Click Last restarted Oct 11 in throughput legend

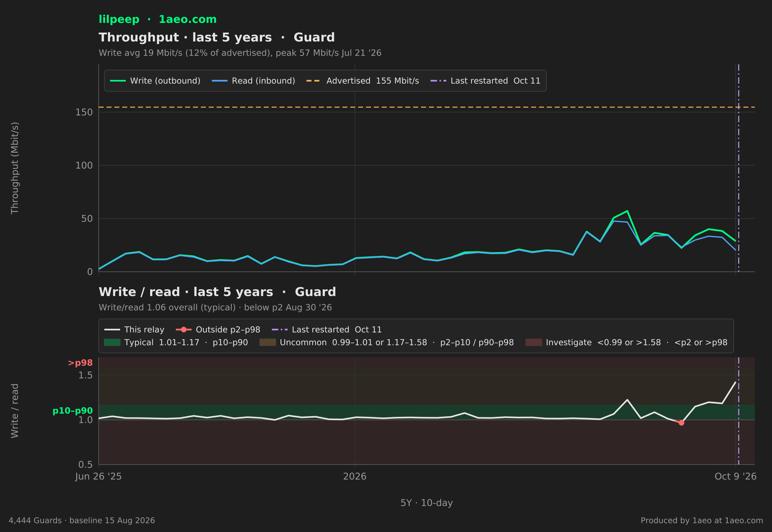(485, 81)
